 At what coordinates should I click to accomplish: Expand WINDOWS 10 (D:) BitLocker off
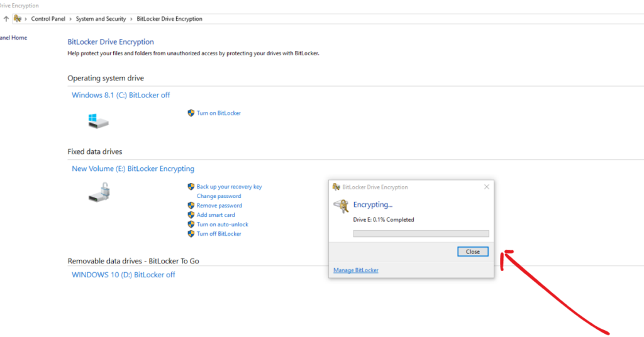123,275
